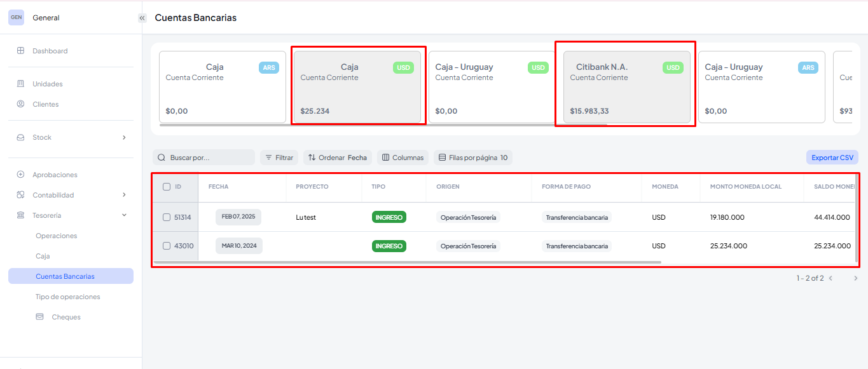
Task: Click the Exportar CSV button
Action: pyautogui.click(x=832, y=158)
